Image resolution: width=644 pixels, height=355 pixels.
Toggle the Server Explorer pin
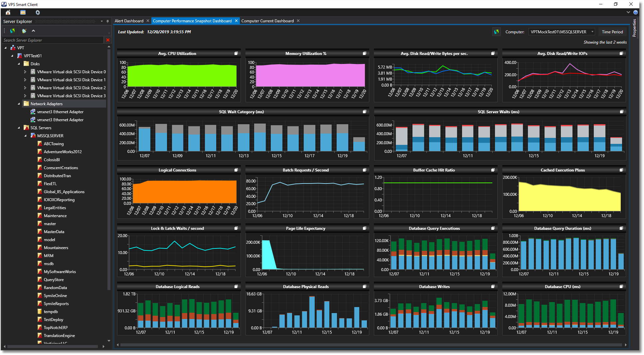click(107, 21)
